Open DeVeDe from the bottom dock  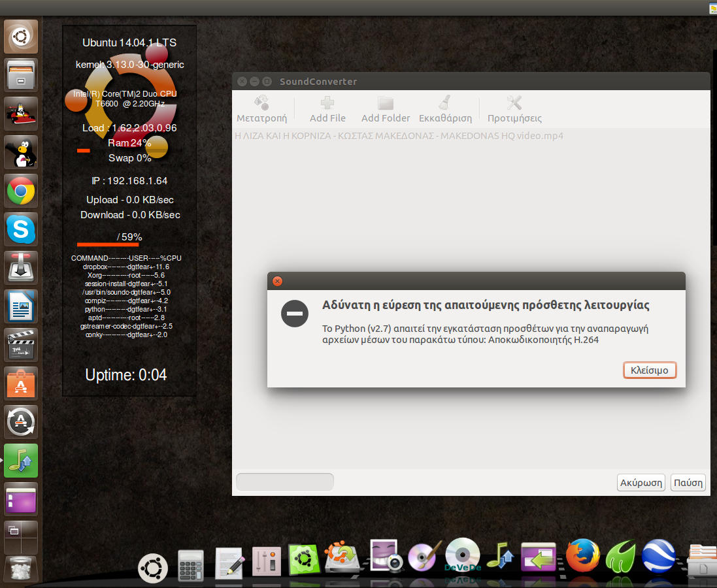tap(463, 555)
